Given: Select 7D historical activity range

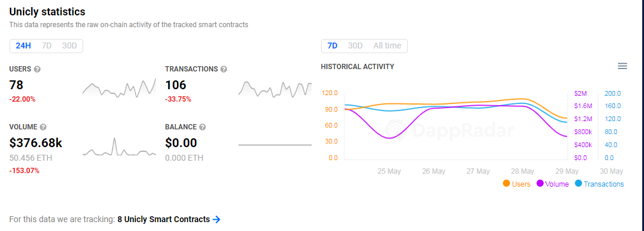Looking at the screenshot, I should click(x=332, y=45).
